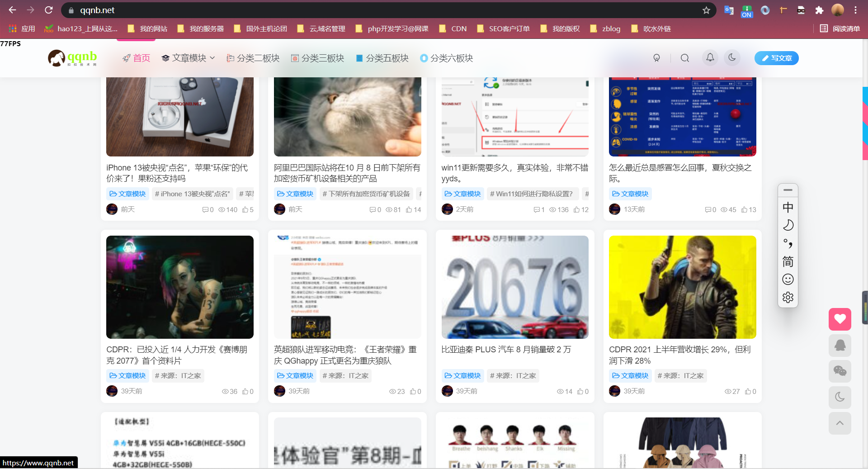Image resolution: width=868 pixels, height=469 pixels.
Task: Toggle simplified Chinese 简 in the side panel
Action: [x=788, y=261]
